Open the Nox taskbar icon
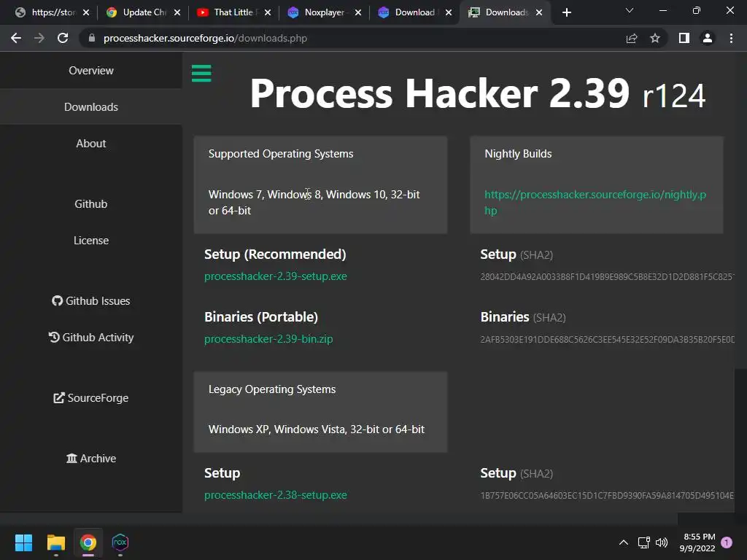The height and width of the screenshot is (560, 747). pyautogui.click(x=120, y=542)
